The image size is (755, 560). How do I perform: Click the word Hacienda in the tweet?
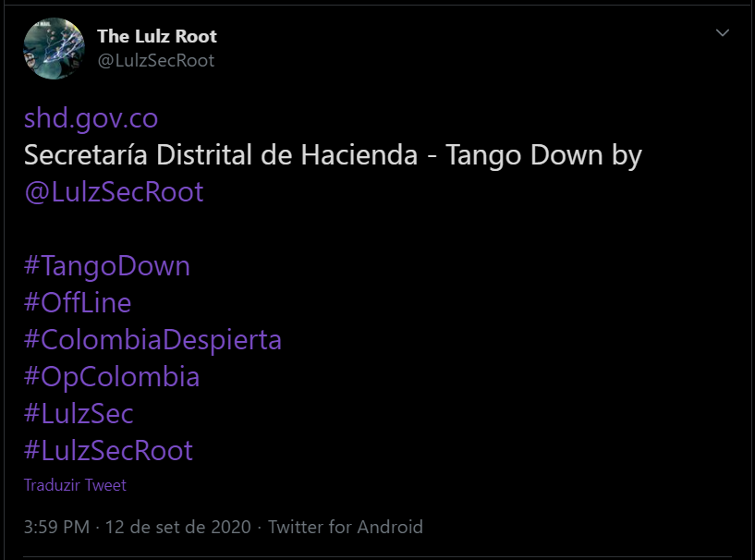click(359, 155)
